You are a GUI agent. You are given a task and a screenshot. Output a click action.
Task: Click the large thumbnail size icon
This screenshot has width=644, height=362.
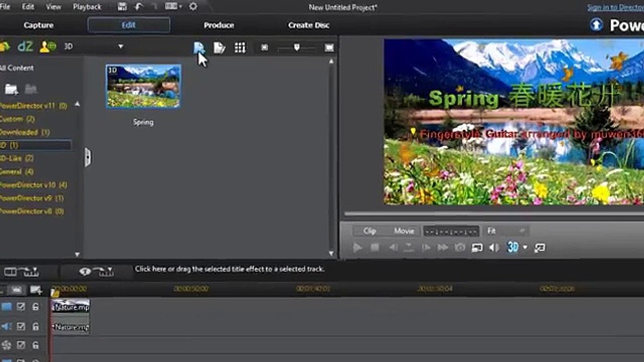329,48
